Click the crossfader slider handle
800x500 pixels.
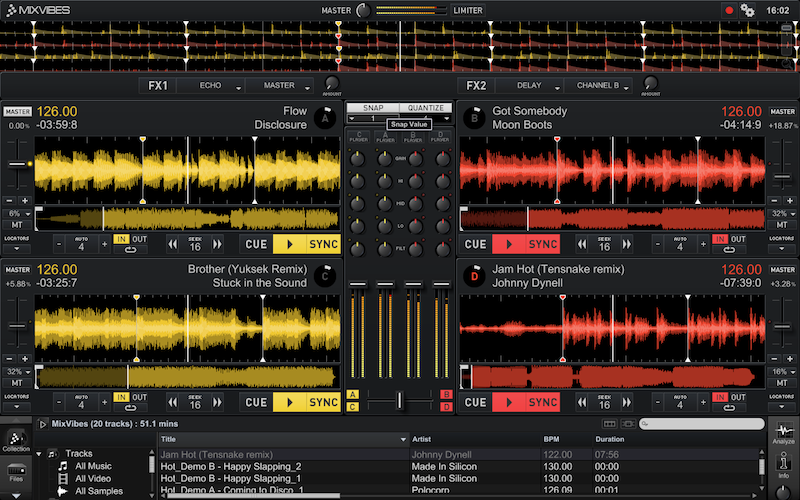click(400, 400)
